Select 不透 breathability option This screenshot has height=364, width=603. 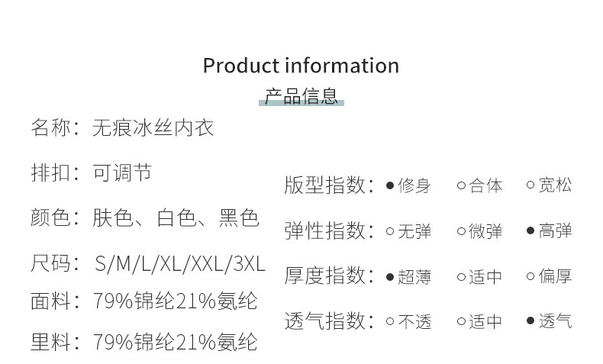coord(390,321)
